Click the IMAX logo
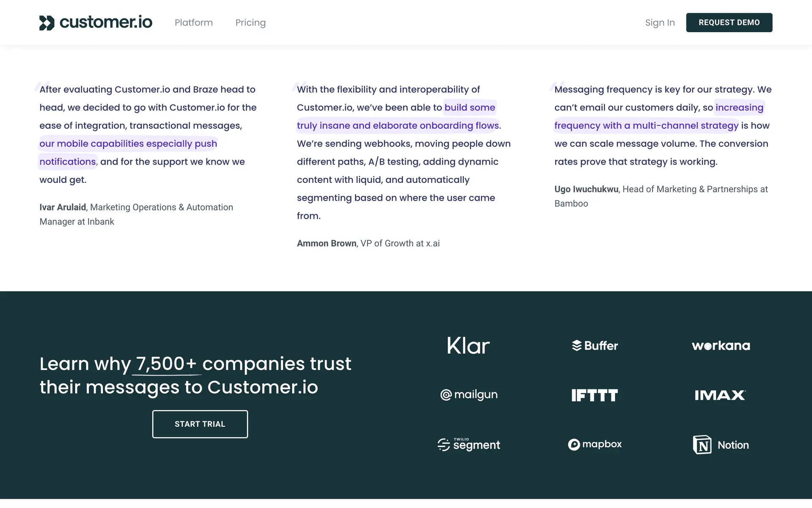 (x=720, y=395)
